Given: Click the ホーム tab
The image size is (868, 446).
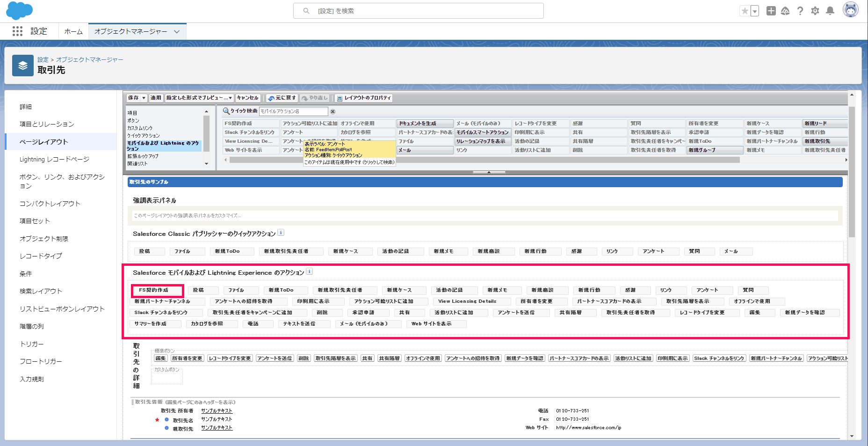Looking at the screenshot, I should pyautogui.click(x=73, y=31).
